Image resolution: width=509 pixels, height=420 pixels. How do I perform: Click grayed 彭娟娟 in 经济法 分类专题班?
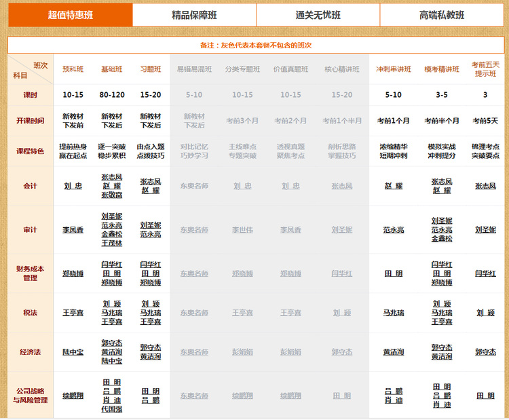[x=242, y=352]
